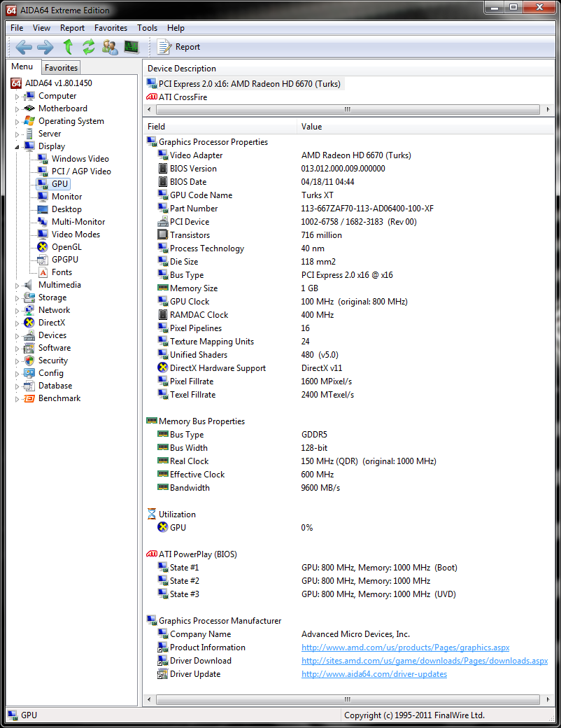The height and width of the screenshot is (728, 561).
Task: Expand the DirectX tree node
Action: (x=17, y=323)
